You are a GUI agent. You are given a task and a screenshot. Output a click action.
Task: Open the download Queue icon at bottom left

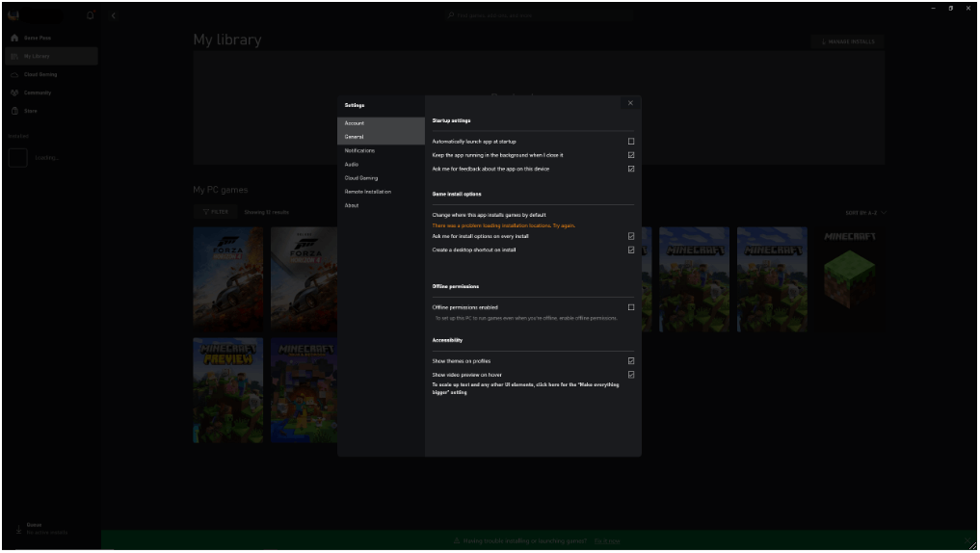click(x=18, y=529)
